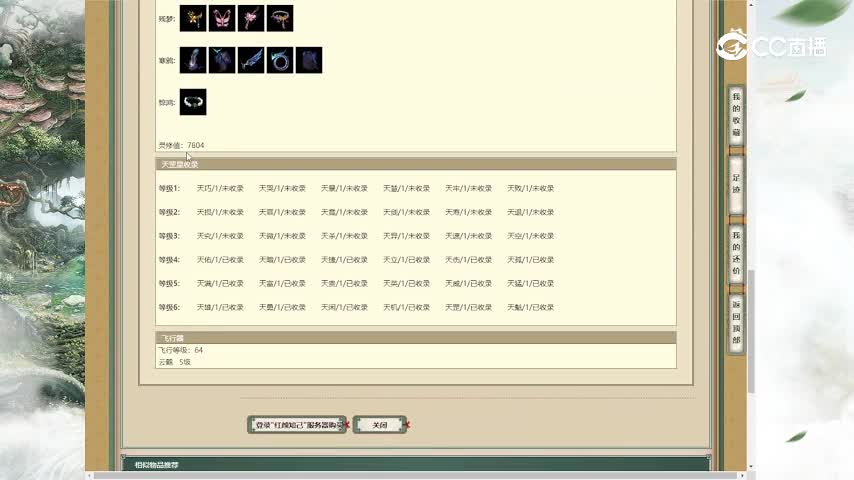This screenshot has width=854, height=480.
Task: Select the dark blue robe icon
Action: click(x=222, y=60)
